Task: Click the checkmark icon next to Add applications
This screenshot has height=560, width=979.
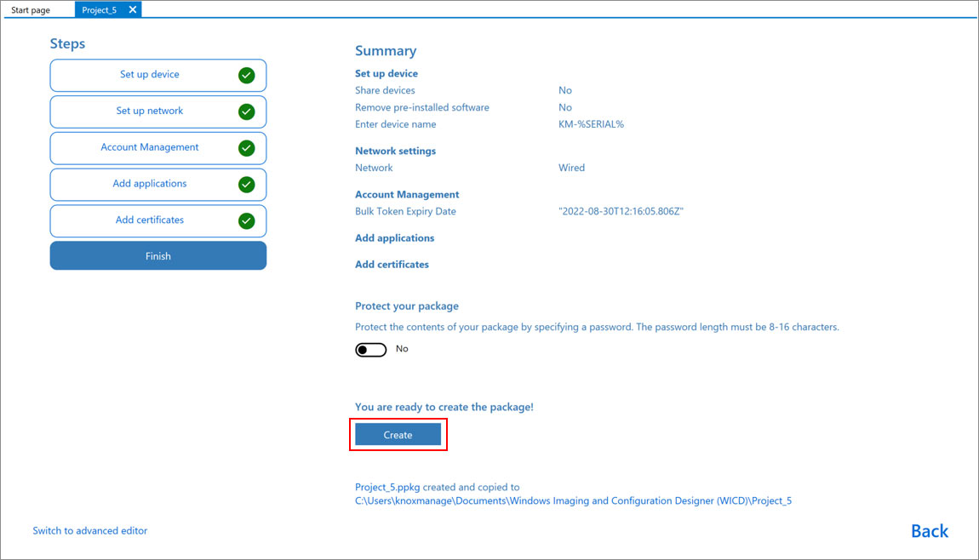Action: 246,185
